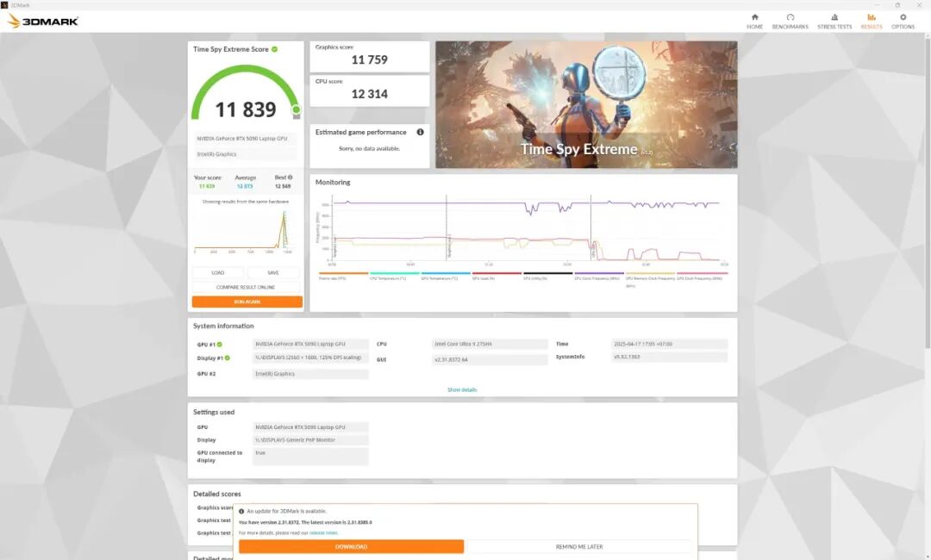
Task: Toggle the Frame rate (FPS) legend line
Action: click(343, 276)
